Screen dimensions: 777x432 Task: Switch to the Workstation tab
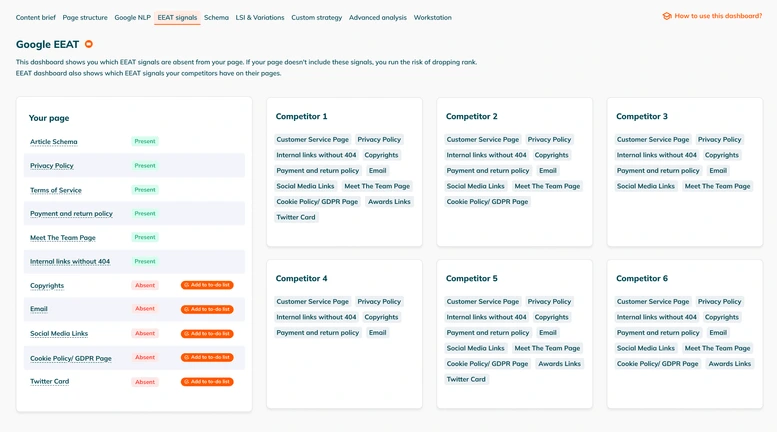(432, 17)
